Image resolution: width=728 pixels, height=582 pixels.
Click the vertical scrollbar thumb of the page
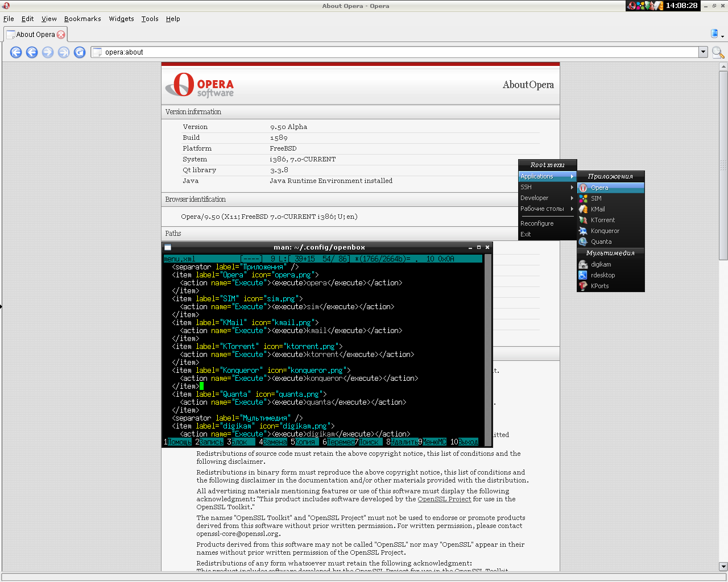[x=723, y=165]
